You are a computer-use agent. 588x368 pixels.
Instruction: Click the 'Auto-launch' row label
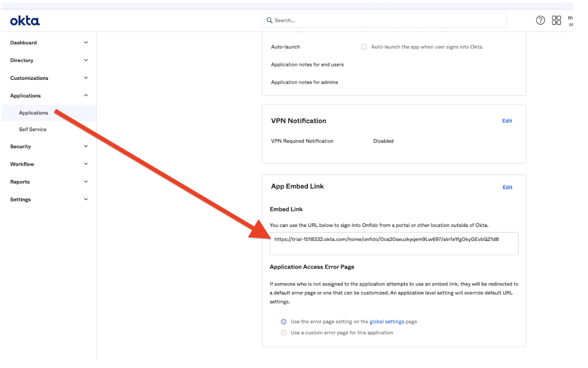pos(285,47)
